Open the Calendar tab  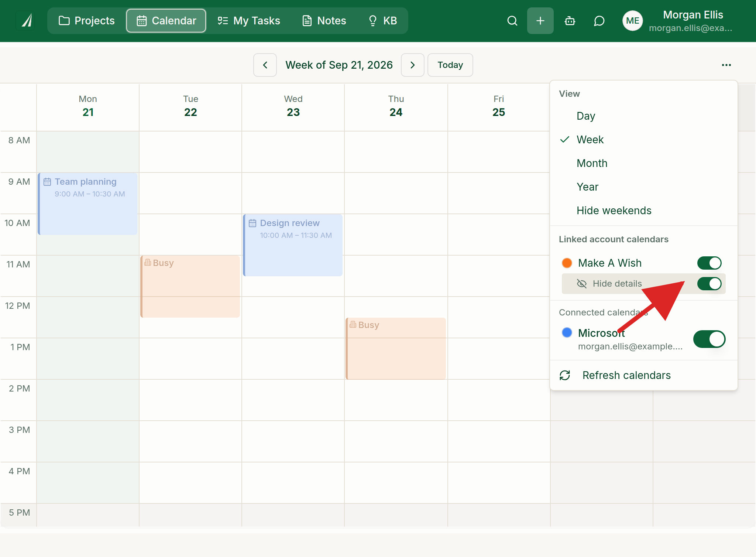coord(166,21)
